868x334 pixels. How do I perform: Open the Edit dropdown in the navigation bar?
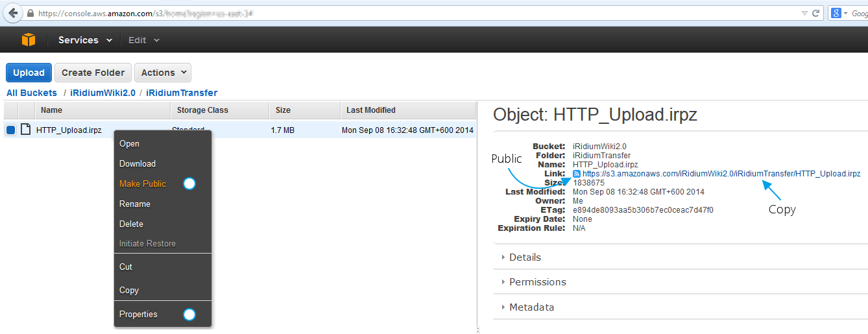tap(143, 40)
